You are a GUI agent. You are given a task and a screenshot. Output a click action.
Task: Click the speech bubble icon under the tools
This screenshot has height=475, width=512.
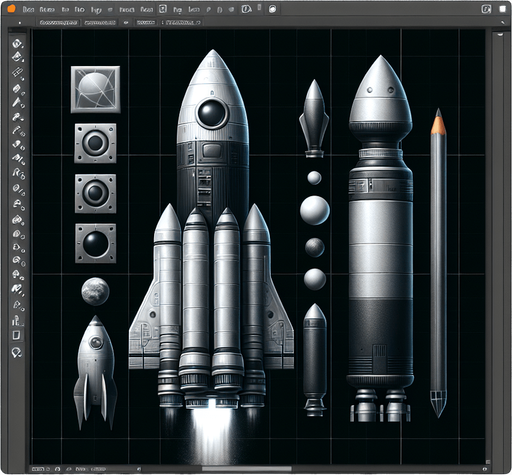pyautogui.click(x=16, y=352)
